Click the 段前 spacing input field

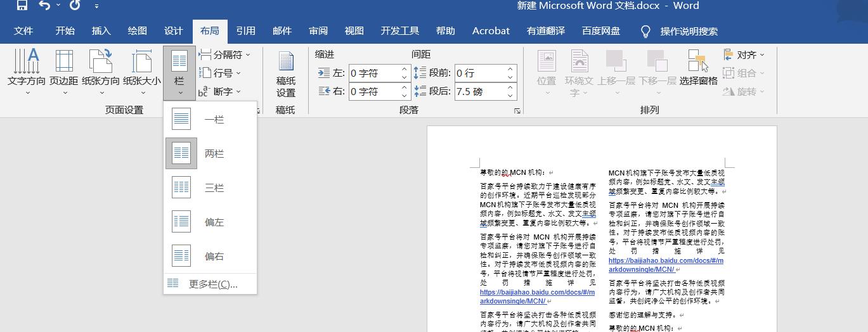[479, 73]
